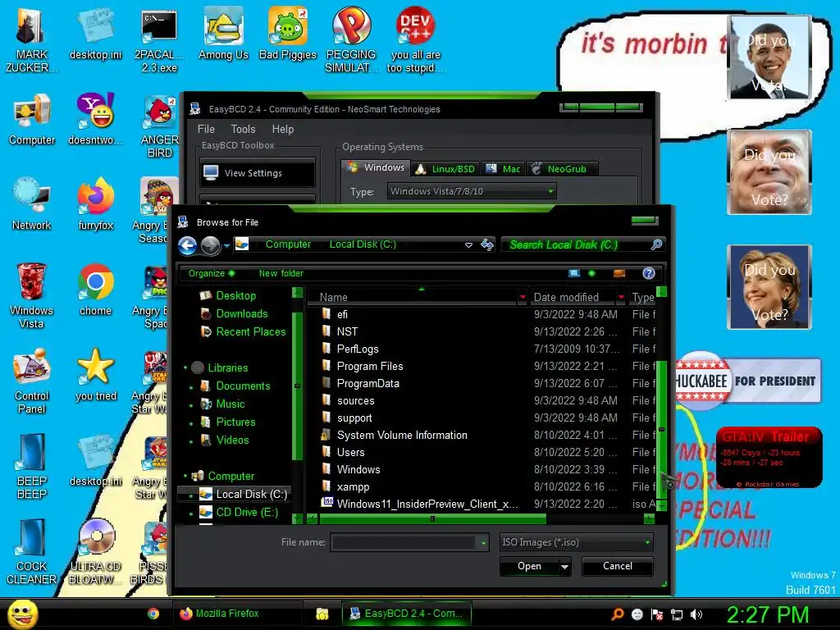Switch to the Linux/BSD tab
Viewport: 840px width, 630px height.
click(x=445, y=169)
